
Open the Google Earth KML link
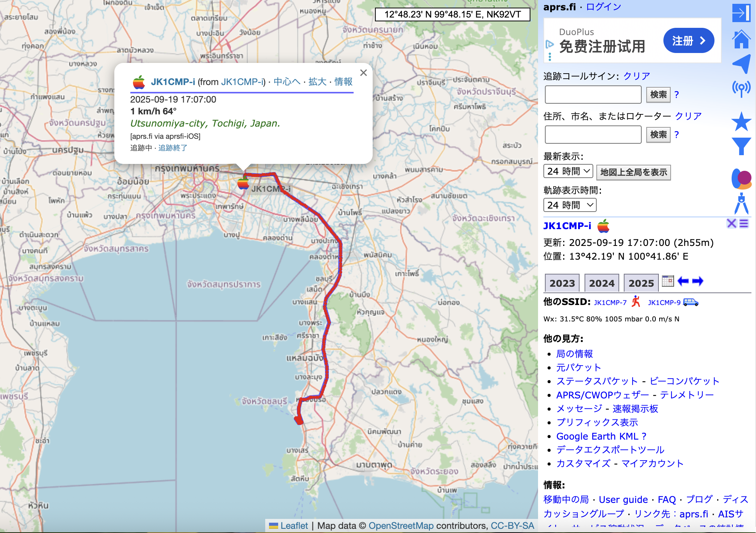click(x=597, y=436)
